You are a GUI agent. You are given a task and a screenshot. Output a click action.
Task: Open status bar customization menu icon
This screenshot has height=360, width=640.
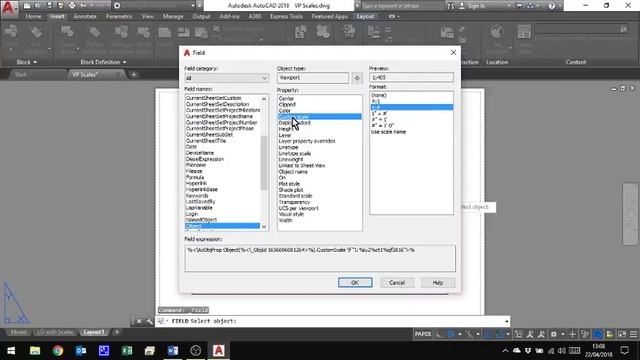click(633, 334)
